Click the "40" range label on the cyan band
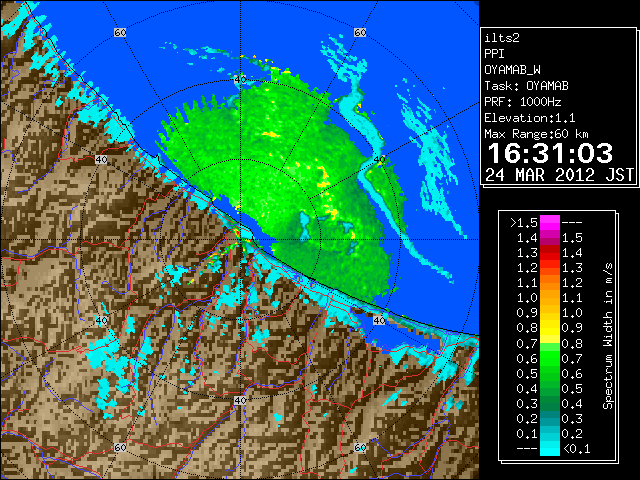The image size is (640, 480). click(379, 160)
